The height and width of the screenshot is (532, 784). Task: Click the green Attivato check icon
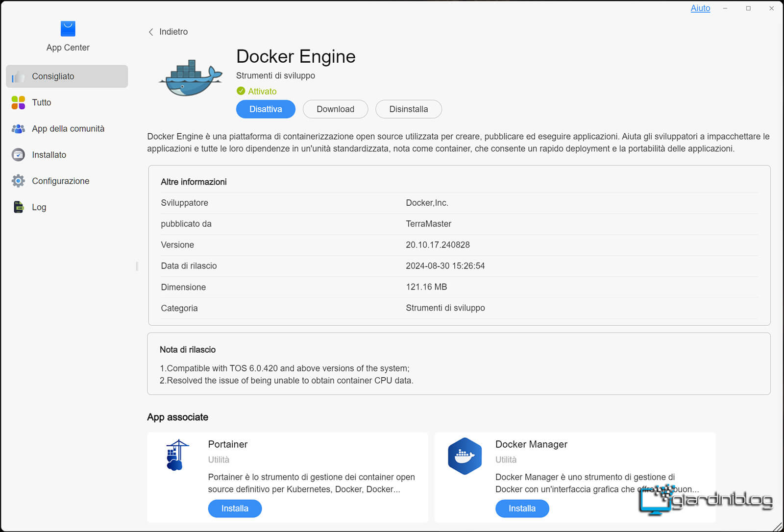click(x=241, y=91)
